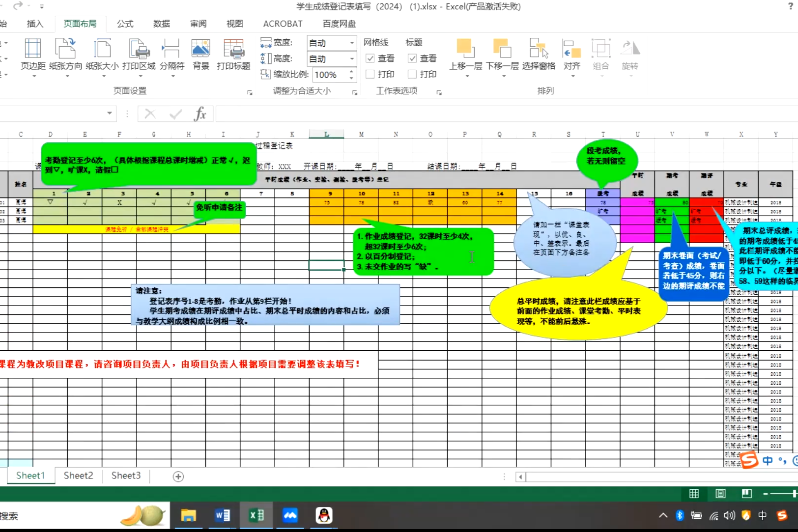Expand the 宽度 width dropdown
The width and height of the screenshot is (798, 532).
click(x=351, y=43)
